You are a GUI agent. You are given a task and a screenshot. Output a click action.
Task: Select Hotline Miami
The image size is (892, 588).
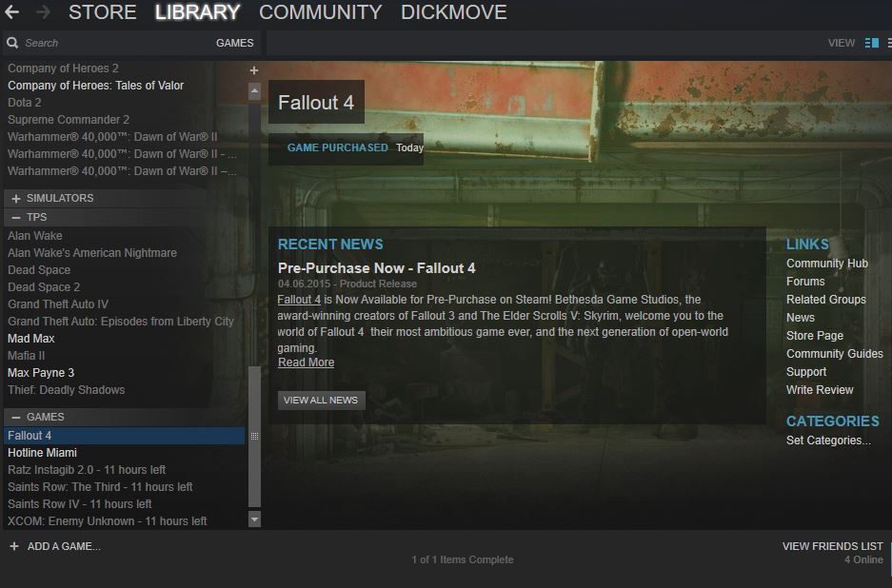tap(42, 453)
